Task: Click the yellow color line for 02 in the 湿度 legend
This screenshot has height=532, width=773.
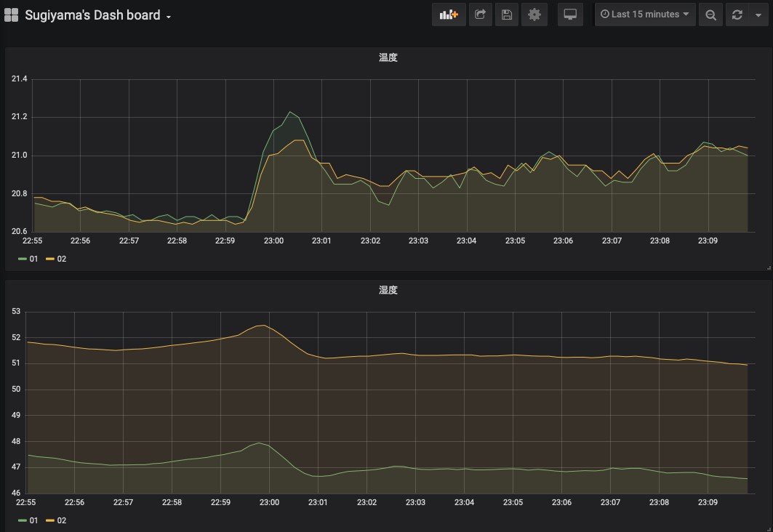Action: (x=50, y=520)
